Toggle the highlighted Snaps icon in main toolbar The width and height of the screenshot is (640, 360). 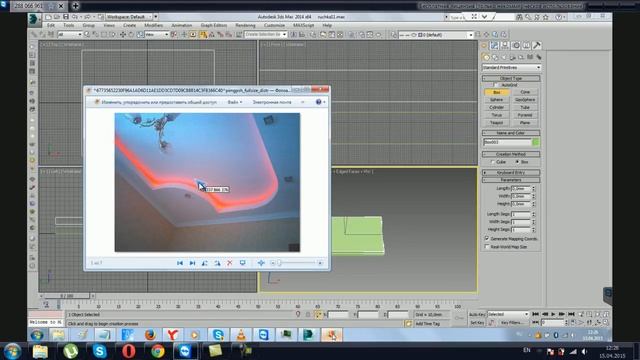click(203, 35)
